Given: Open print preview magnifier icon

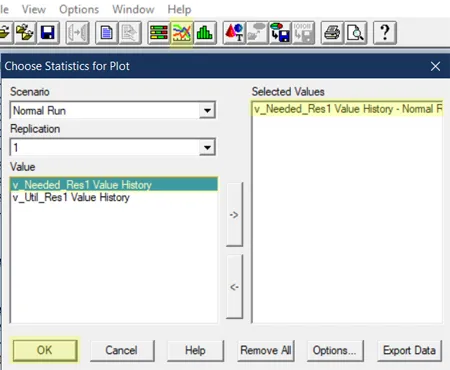Looking at the screenshot, I should [x=355, y=33].
